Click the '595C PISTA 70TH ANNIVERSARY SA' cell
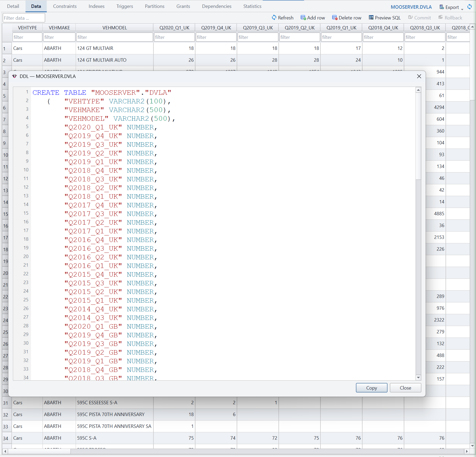This screenshot has height=457, width=476. pyautogui.click(x=115, y=426)
